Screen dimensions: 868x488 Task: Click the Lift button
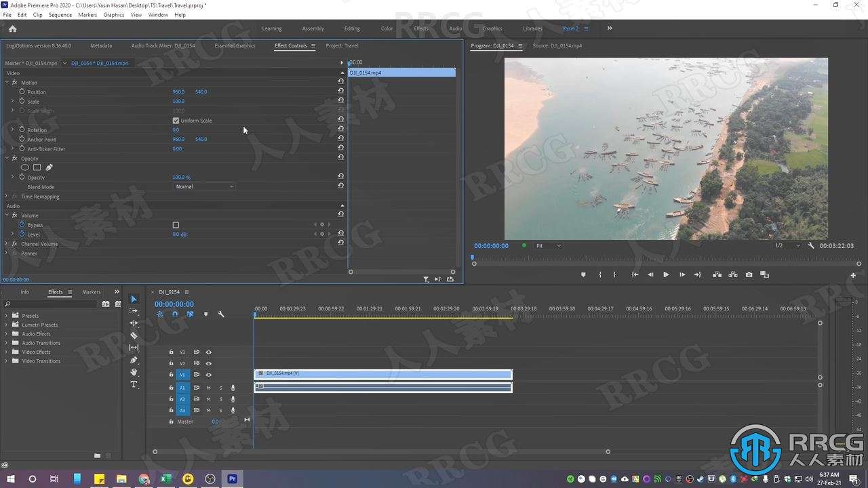pyautogui.click(x=717, y=274)
